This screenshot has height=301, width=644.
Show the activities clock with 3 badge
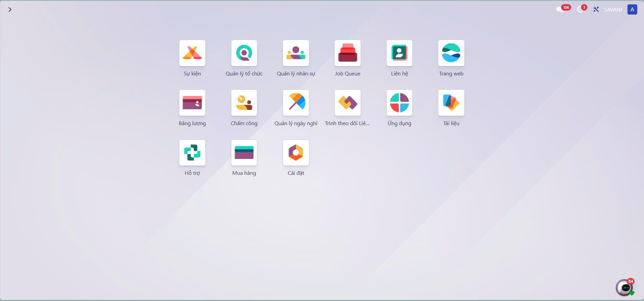580,9
